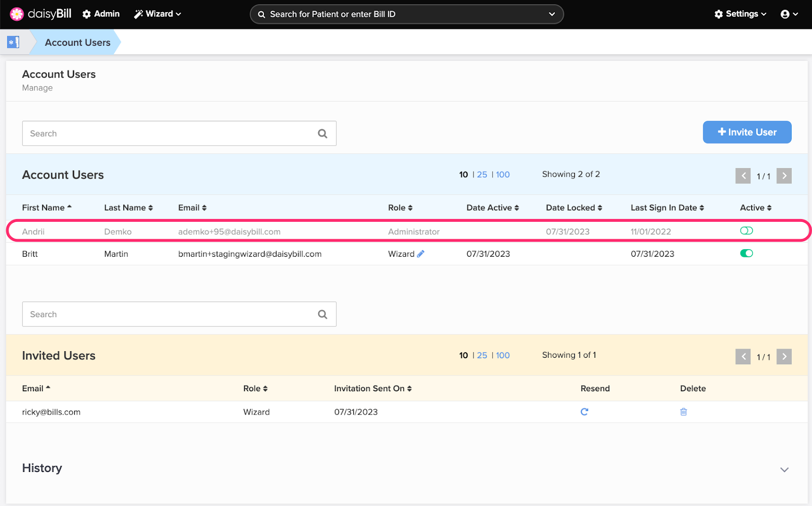Toggle Andrii Demko's active status
This screenshot has width=812, height=506.
[746, 230]
